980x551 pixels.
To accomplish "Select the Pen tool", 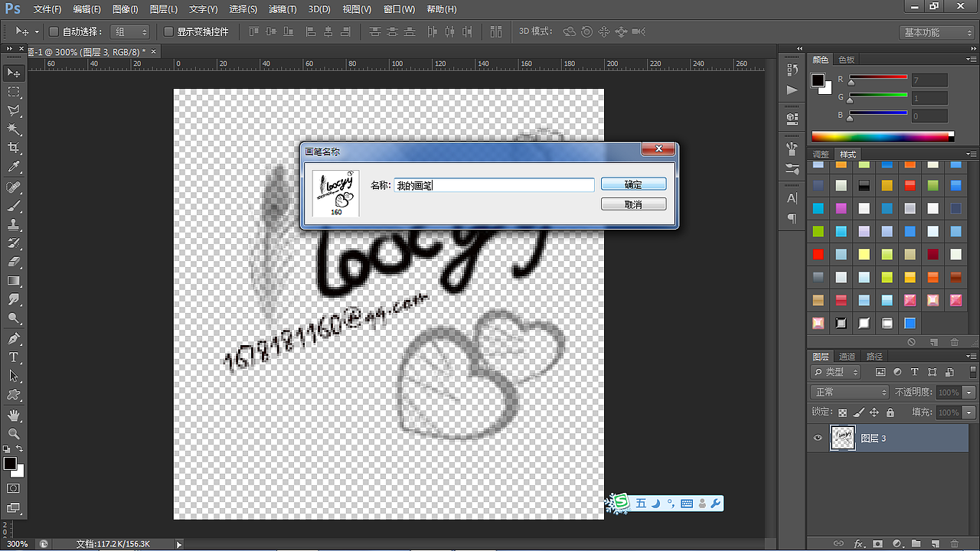I will click(x=14, y=339).
